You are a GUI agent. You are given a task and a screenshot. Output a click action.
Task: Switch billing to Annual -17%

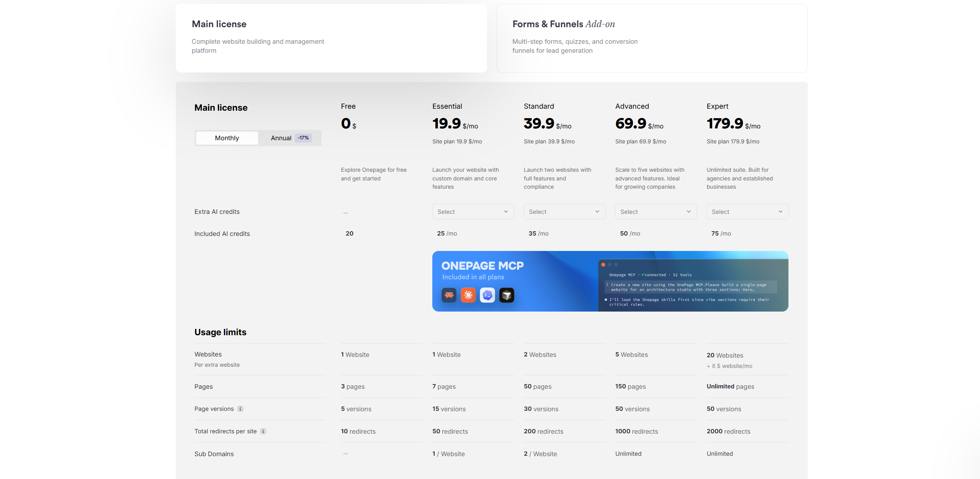[291, 138]
